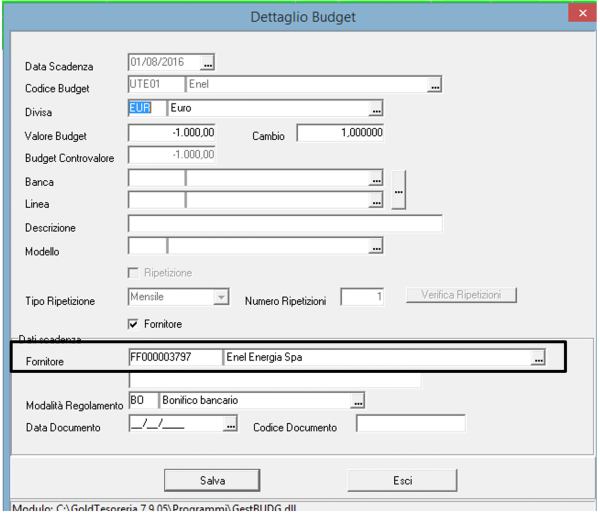
Task: Open Banca lookup ellipsis button
Action: (x=375, y=180)
